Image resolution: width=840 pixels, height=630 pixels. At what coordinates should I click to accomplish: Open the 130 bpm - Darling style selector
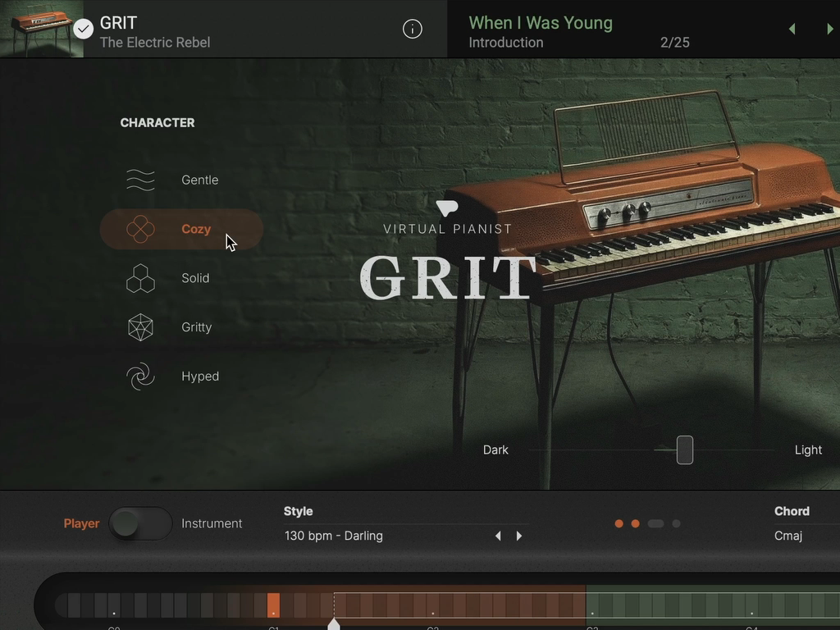[334, 536]
